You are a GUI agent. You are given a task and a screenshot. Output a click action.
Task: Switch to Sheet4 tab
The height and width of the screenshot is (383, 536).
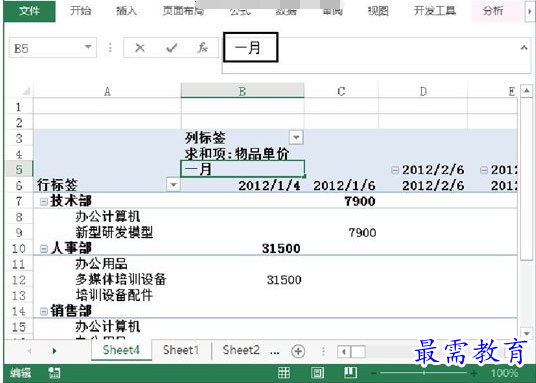(121, 350)
